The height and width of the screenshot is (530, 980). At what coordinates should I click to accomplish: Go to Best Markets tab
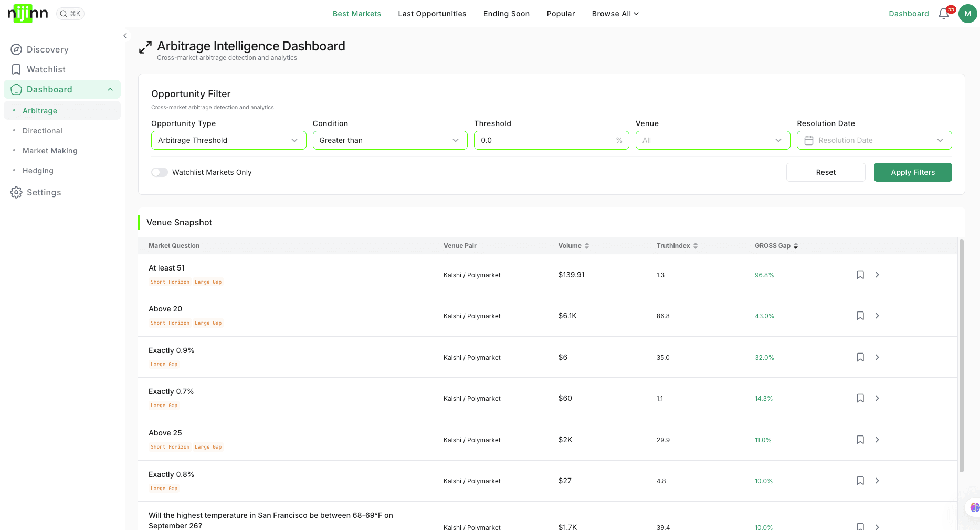pos(357,14)
